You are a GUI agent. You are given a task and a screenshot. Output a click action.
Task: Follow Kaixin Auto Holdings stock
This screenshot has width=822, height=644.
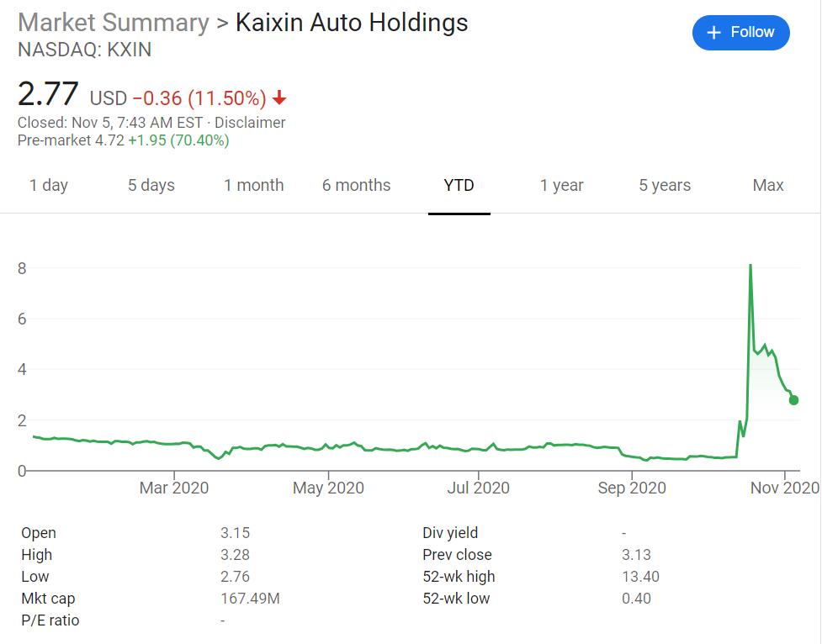tap(740, 32)
